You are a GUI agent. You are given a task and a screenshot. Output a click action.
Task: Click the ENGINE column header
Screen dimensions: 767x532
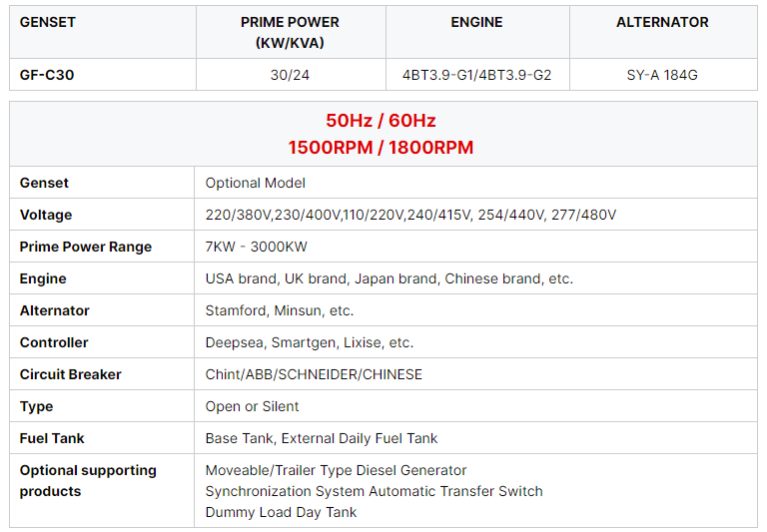476,22
